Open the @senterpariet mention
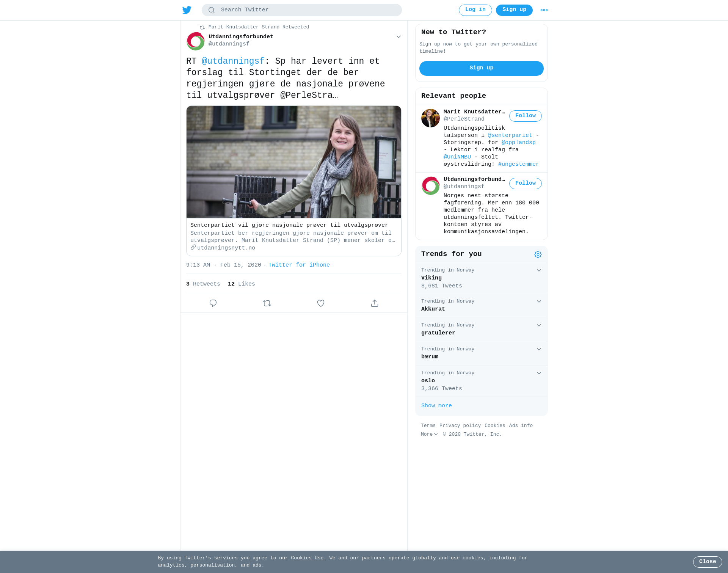This screenshot has width=728, height=573. [510, 135]
